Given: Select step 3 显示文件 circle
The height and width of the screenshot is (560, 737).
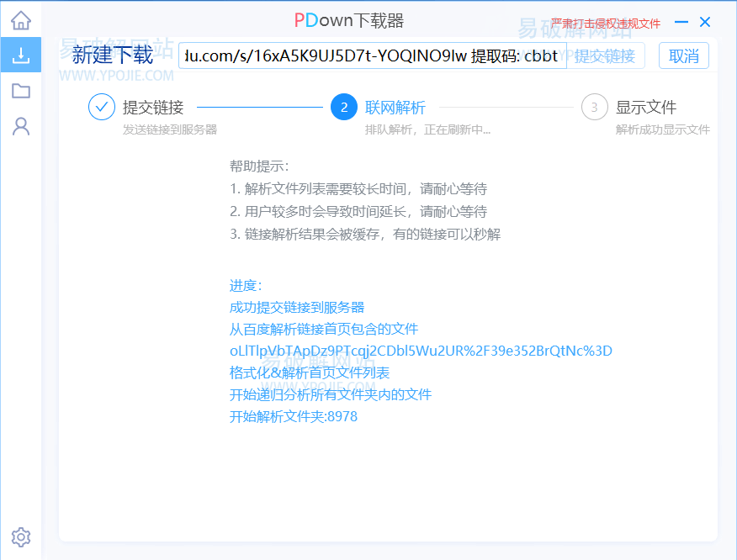Looking at the screenshot, I should pos(595,107).
